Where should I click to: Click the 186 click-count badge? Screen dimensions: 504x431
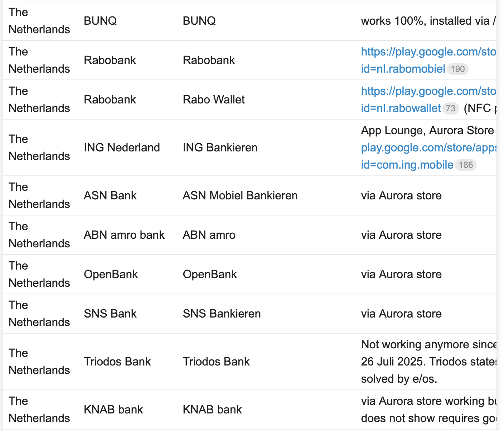coord(466,165)
